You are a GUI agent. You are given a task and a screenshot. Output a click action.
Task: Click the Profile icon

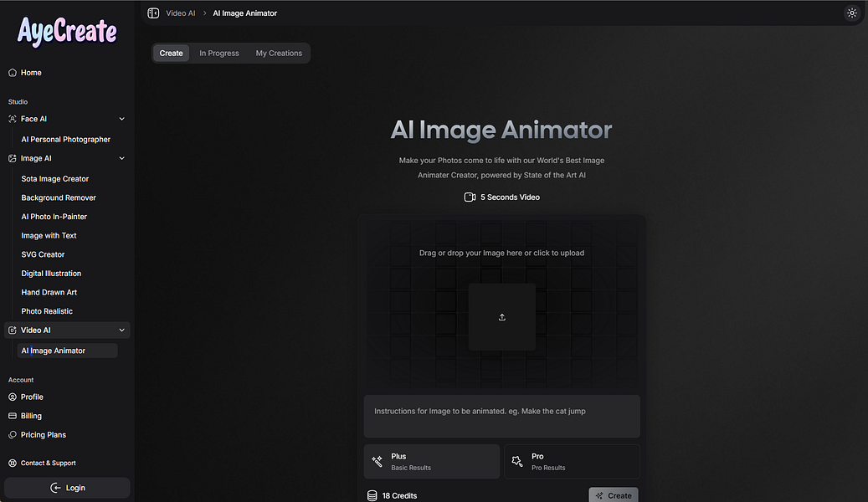[13, 397]
